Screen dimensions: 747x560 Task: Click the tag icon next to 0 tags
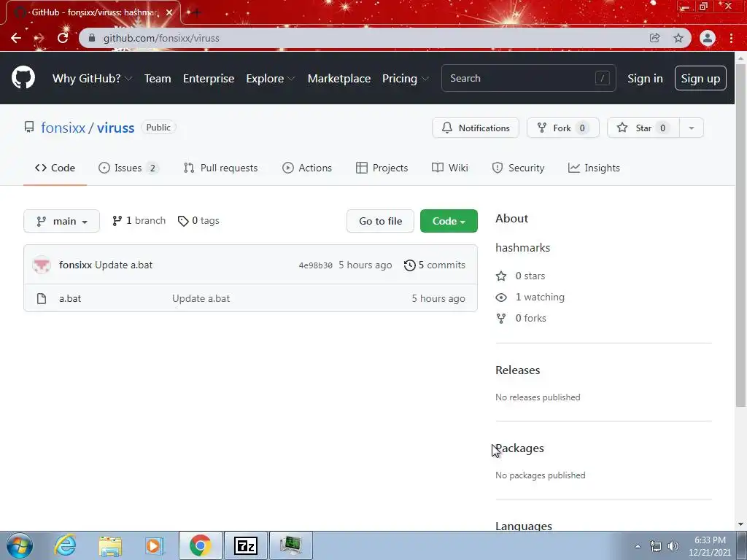coord(183,221)
